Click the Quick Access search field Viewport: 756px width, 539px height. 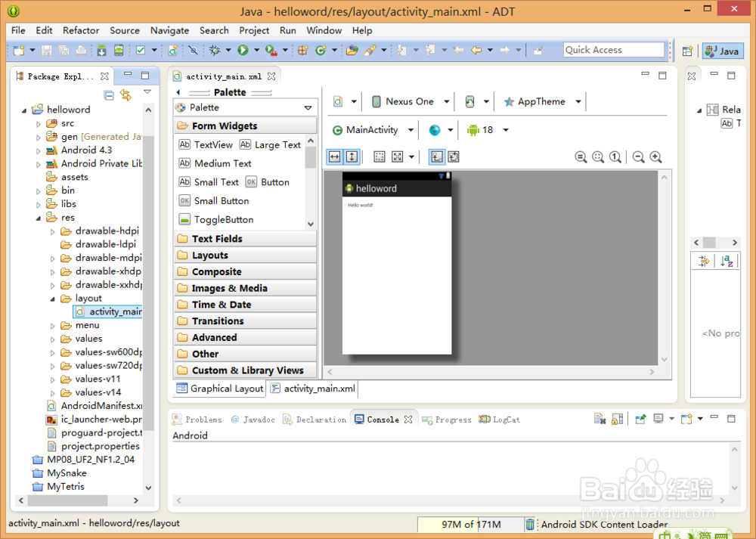[x=614, y=50]
